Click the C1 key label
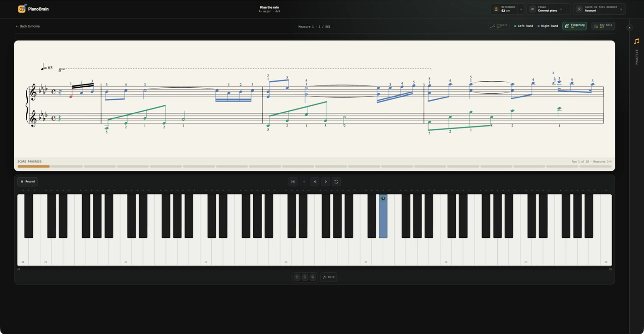The width and height of the screenshot is (644, 334). tap(46, 262)
